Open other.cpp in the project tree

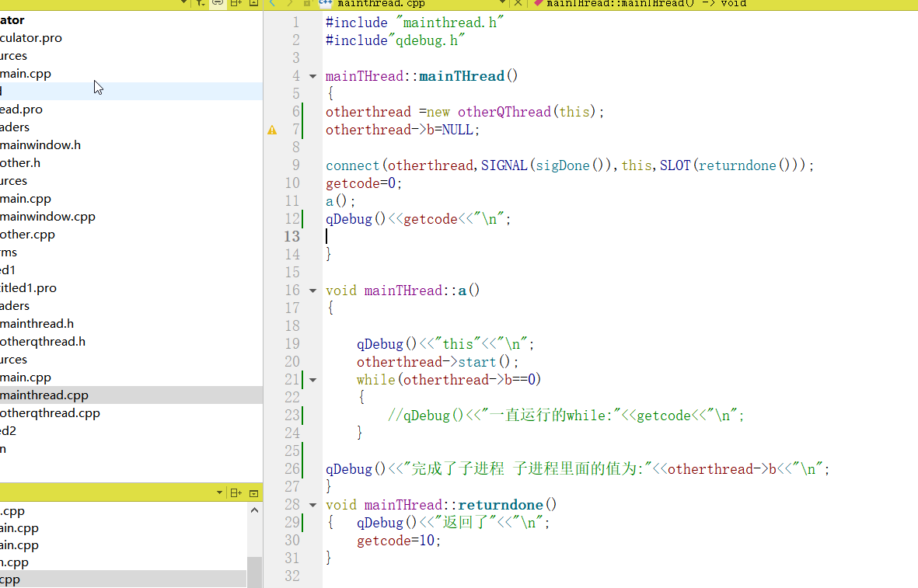(x=27, y=235)
